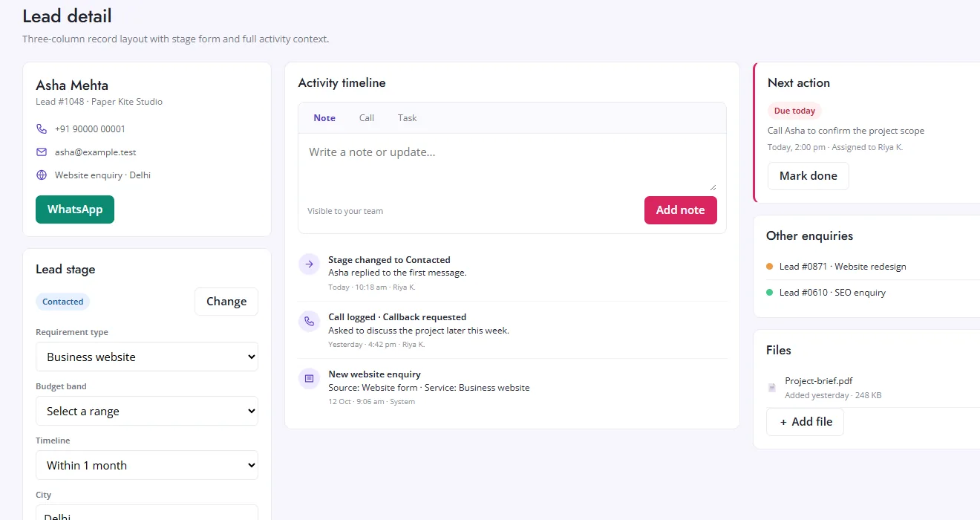Viewport: 980px width, 520px height.
Task: Click the Stage changed to Contacted title
Action: click(389, 260)
